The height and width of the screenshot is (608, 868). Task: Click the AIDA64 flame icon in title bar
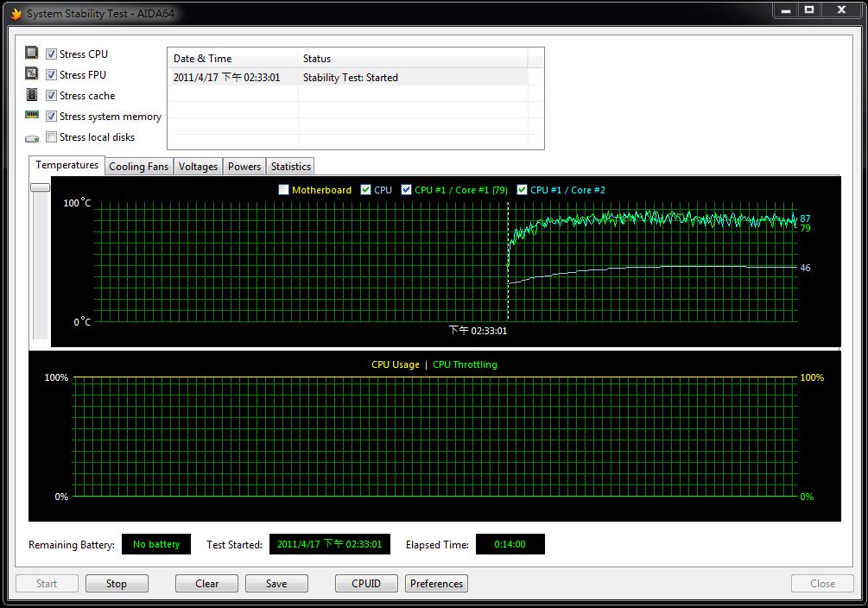[16, 13]
